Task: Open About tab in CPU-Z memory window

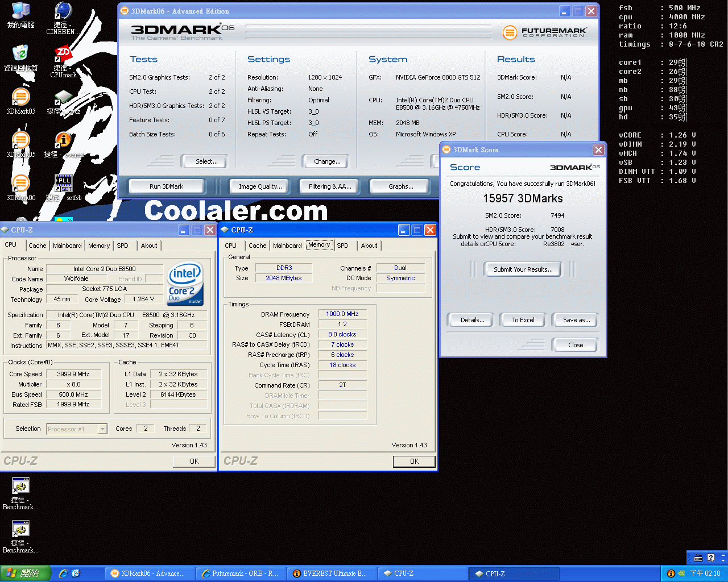Action: click(x=369, y=246)
